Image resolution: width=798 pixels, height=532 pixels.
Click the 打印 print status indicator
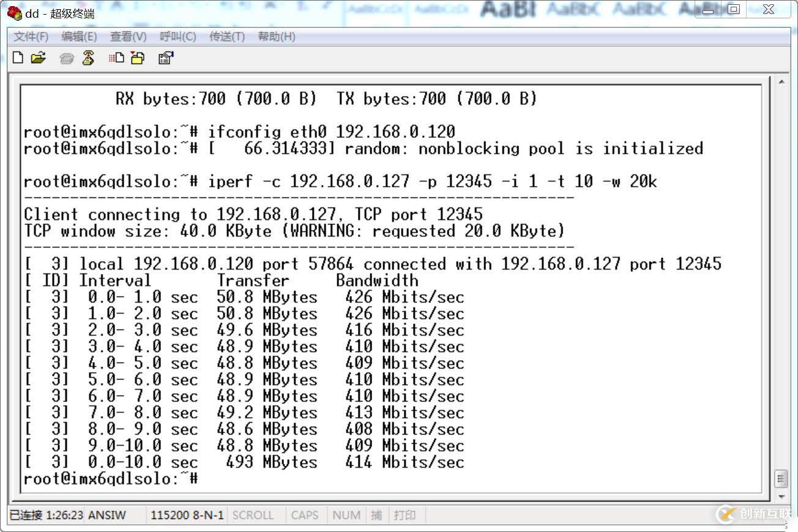pos(405,515)
